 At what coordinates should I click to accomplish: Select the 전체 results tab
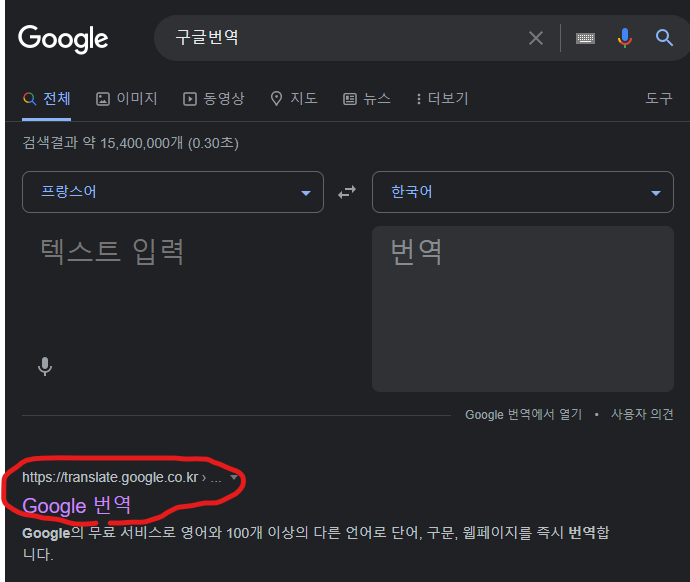point(47,99)
